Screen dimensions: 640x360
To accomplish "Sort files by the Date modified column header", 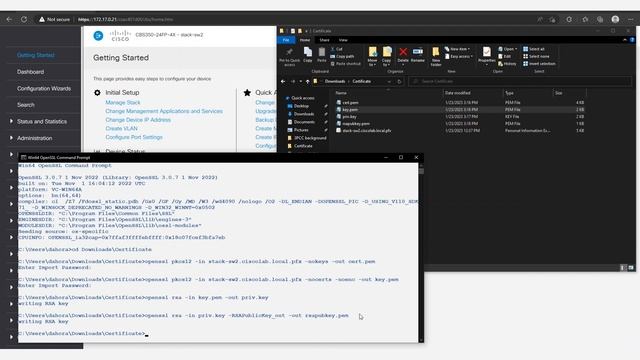I will 458,93.
